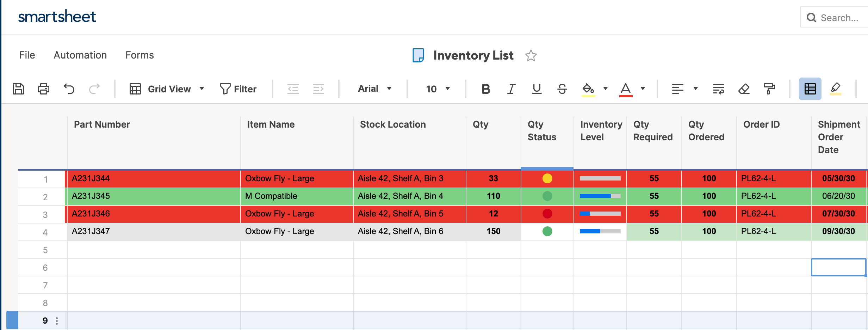Click Qty cell showing 150
Image resolution: width=868 pixels, height=330 pixels.
point(494,232)
